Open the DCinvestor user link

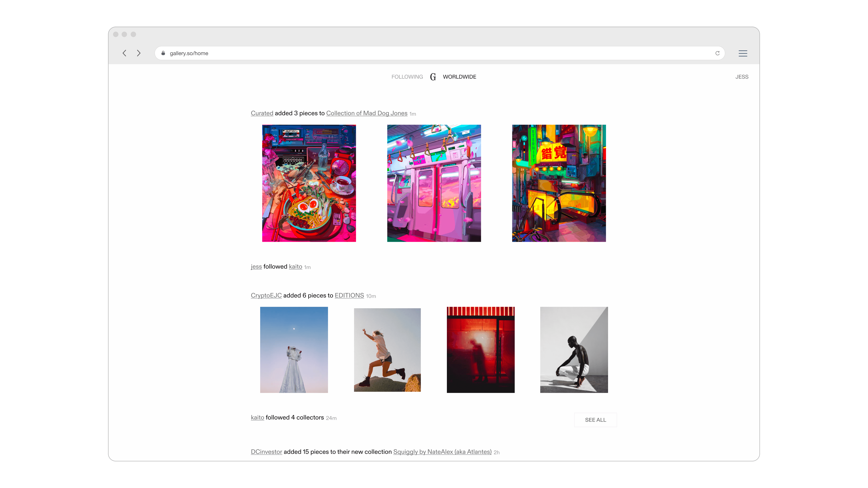[266, 452]
